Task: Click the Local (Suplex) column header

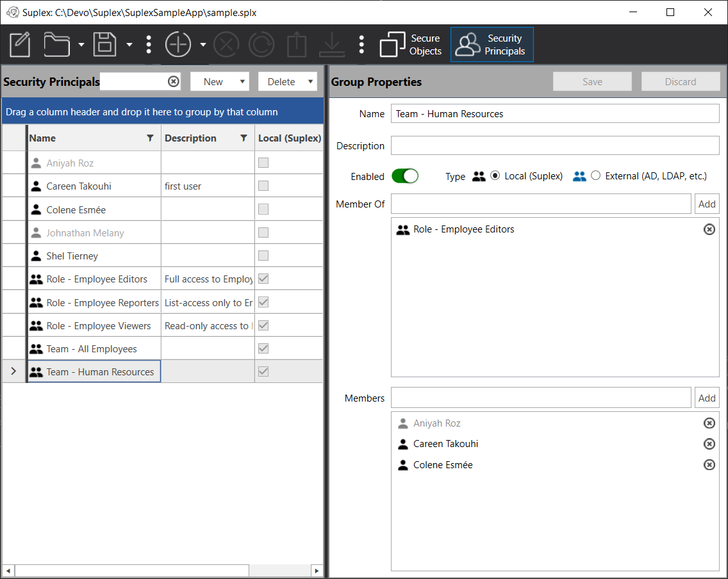Action: click(x=289, y=138)
